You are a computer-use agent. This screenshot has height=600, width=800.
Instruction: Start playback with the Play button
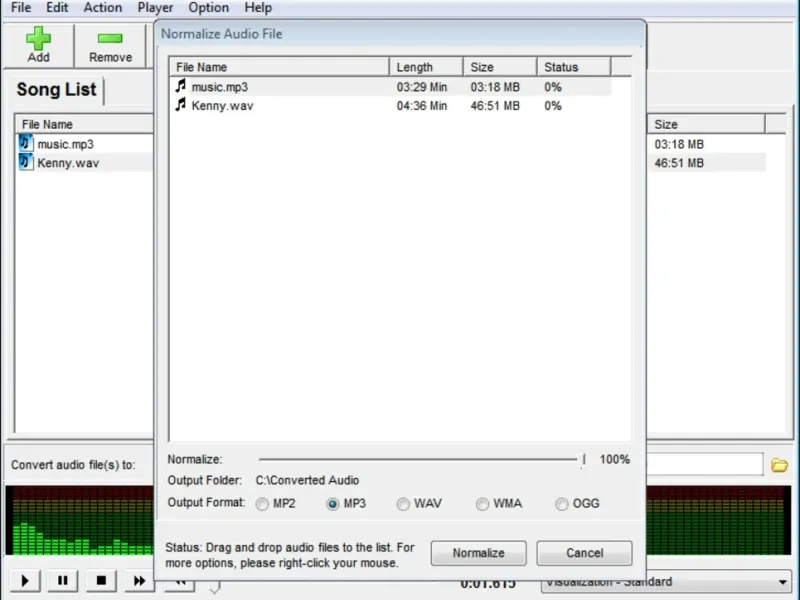(x=24, y=581)
